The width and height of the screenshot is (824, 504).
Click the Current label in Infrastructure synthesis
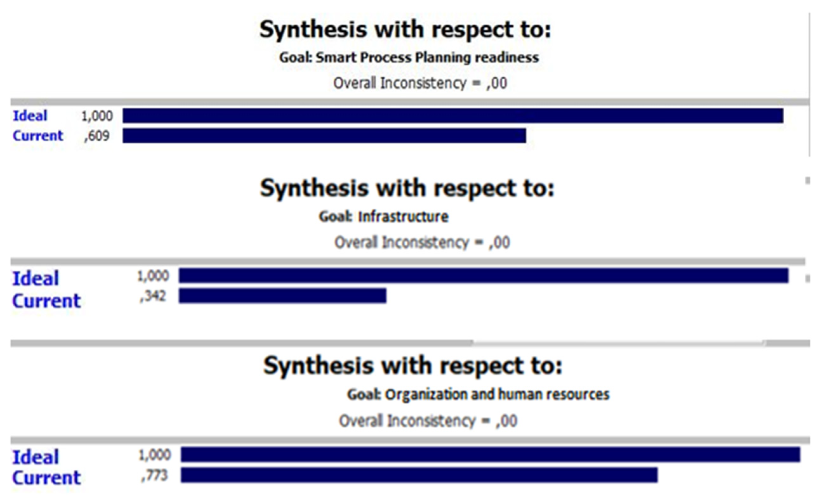(47, 300)
